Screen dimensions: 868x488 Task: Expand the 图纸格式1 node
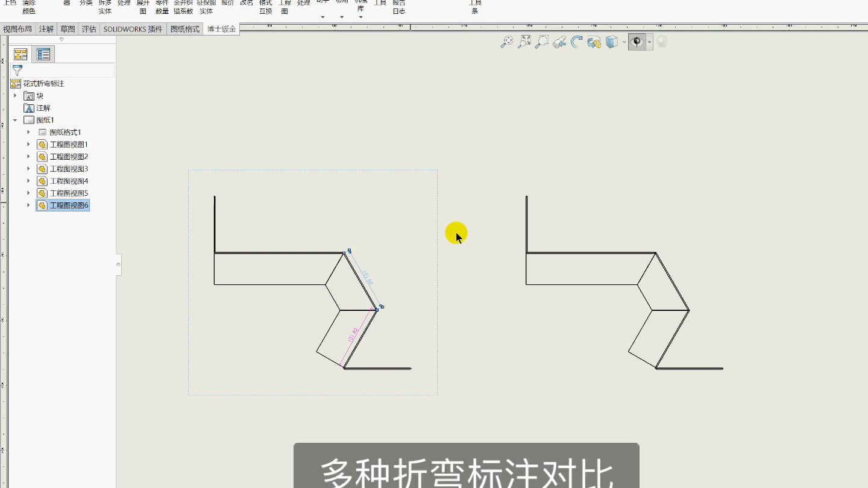[x=28, y=132]
